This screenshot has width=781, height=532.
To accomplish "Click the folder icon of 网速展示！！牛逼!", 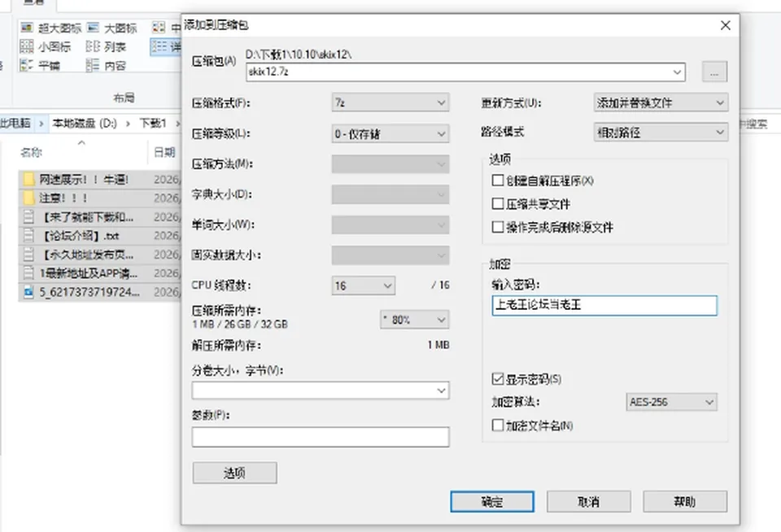I will coord(29,179).
